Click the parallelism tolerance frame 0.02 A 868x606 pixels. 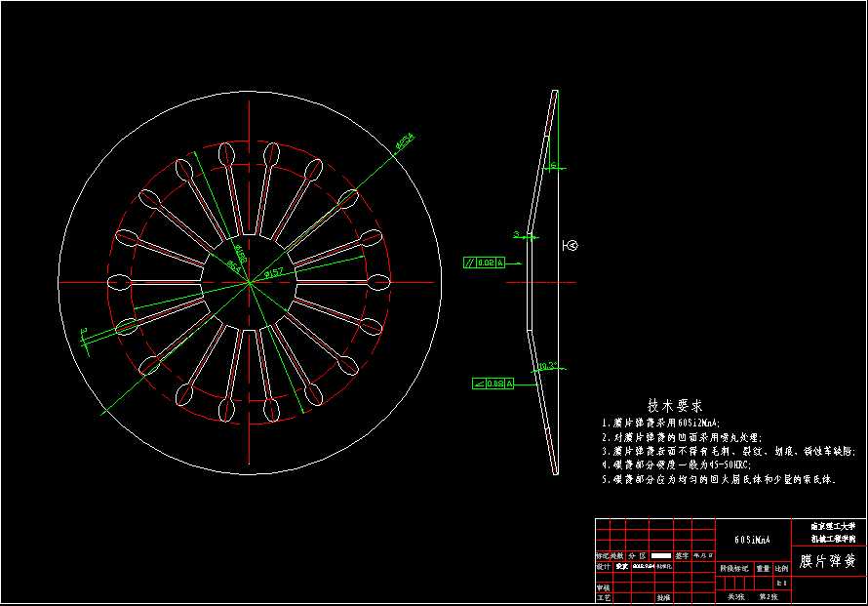tap(485, 263)
